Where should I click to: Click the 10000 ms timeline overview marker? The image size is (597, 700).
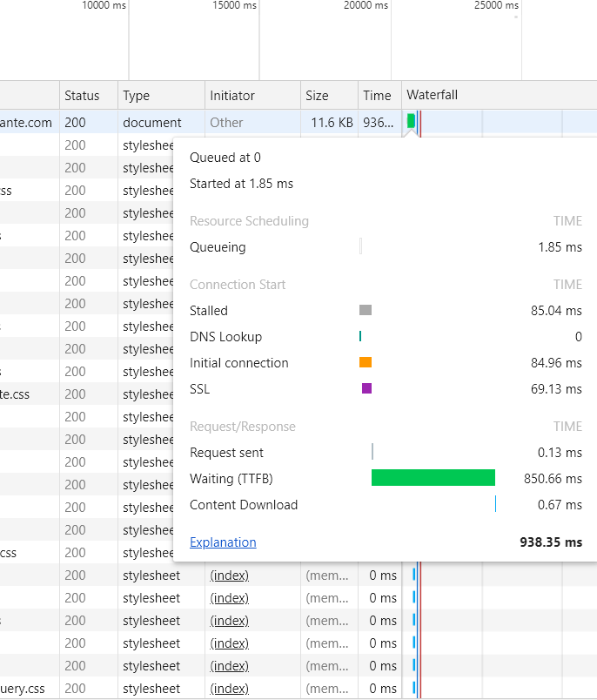(x=104, y=5)
